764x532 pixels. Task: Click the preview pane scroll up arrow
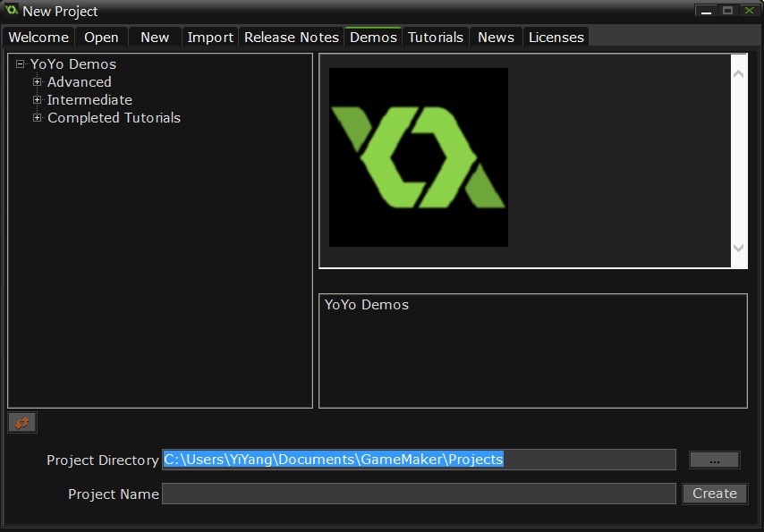coord(739,73)
